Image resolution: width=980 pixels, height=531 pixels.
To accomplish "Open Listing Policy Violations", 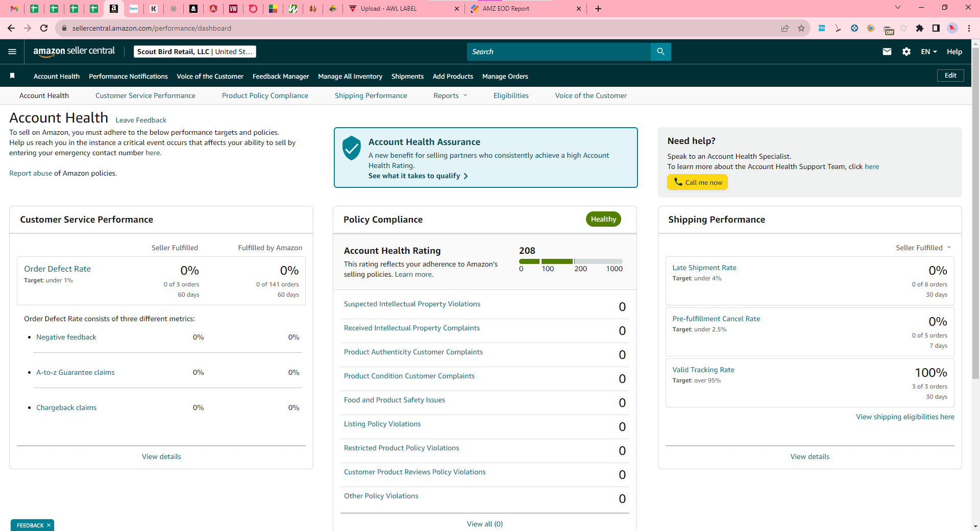I will (x=382, y=424).
